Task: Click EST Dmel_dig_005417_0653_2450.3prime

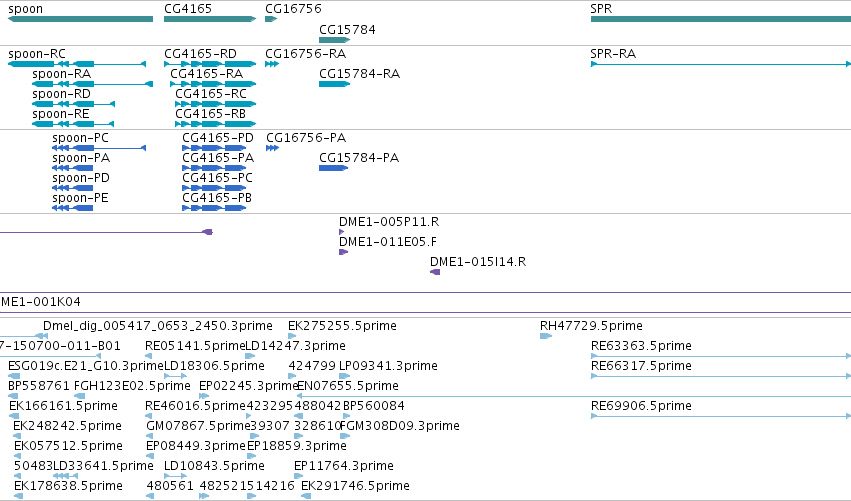Action: (x=157, y=326)
